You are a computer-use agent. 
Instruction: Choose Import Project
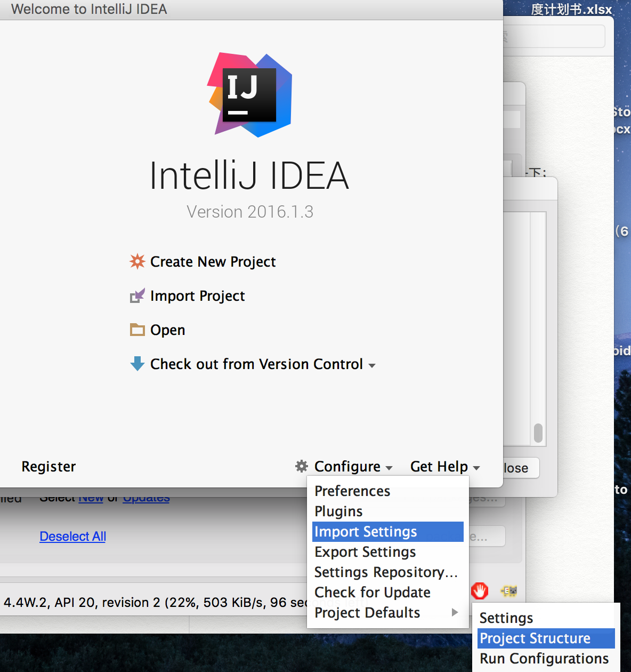197,296
